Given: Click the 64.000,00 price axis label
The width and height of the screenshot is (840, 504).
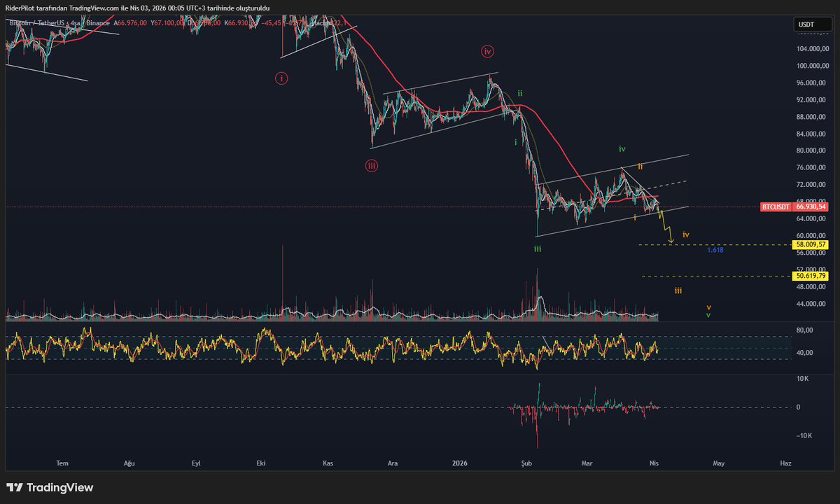Looking at the screenshot, I should click(813, 218).
